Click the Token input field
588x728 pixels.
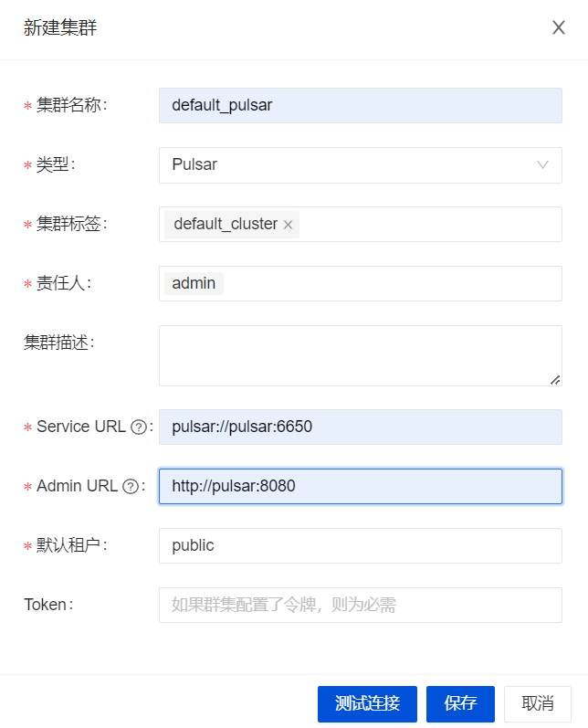pyautogui.click(x=360, y=605)
